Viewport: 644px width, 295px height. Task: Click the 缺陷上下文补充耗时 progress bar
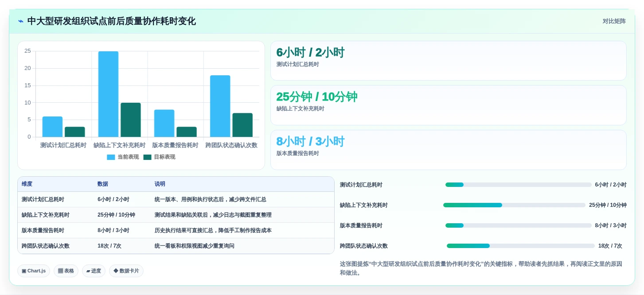point(514,205)
